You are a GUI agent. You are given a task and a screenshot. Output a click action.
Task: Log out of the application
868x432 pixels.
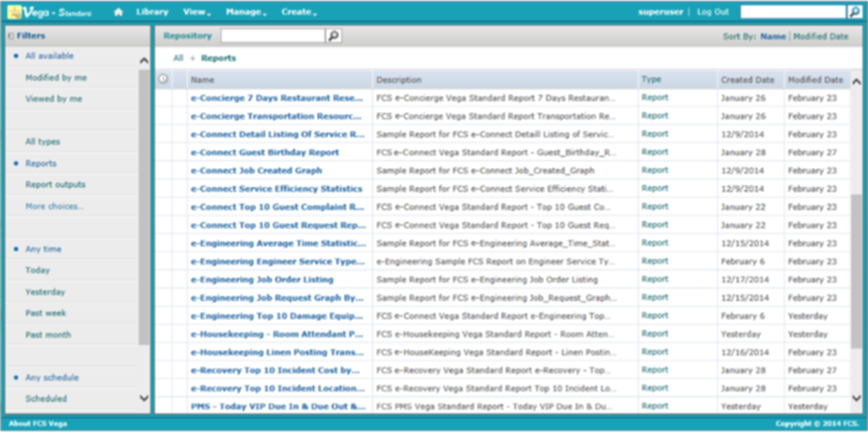[713, 13]
